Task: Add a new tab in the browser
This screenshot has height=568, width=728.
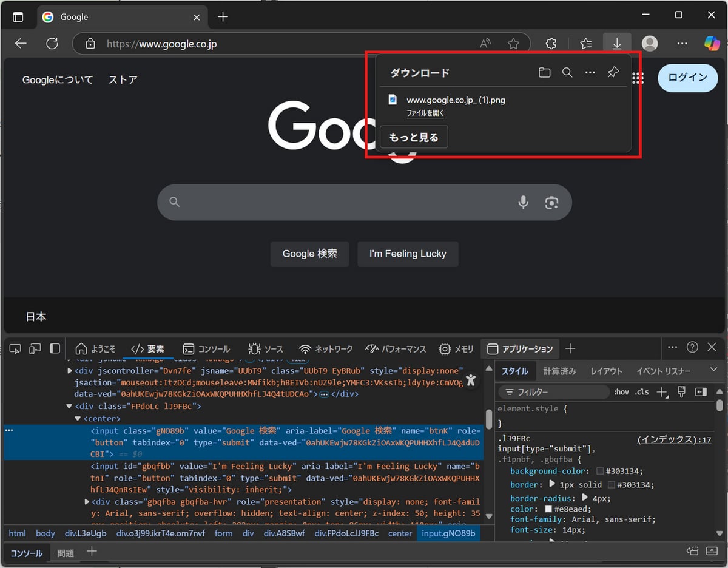Action: pos(223,17)
